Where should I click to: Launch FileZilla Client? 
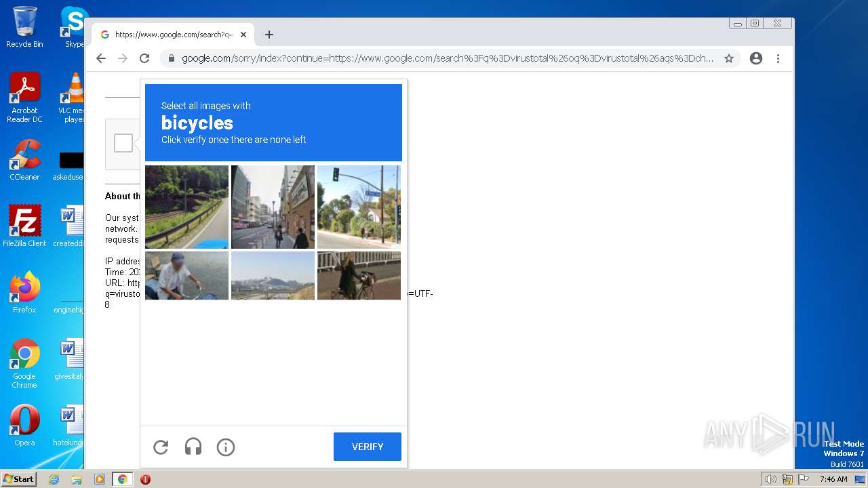tap(24, 226)
